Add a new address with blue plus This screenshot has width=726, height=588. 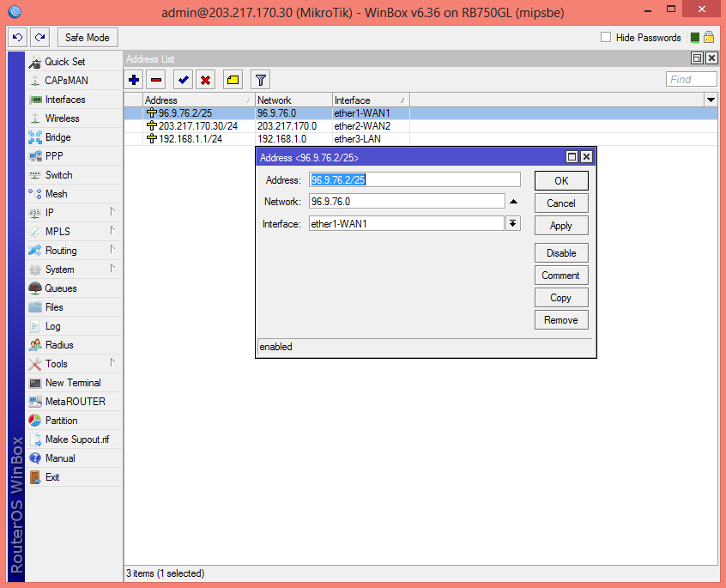(134, 80)
